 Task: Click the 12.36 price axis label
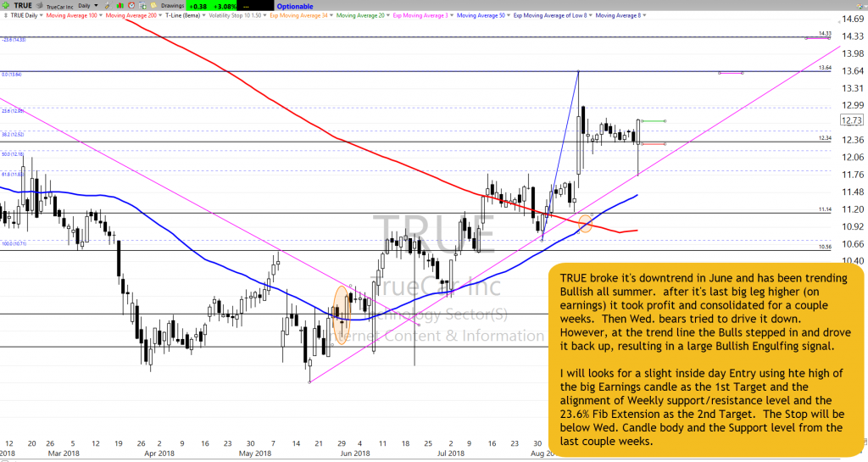[853, 140]
